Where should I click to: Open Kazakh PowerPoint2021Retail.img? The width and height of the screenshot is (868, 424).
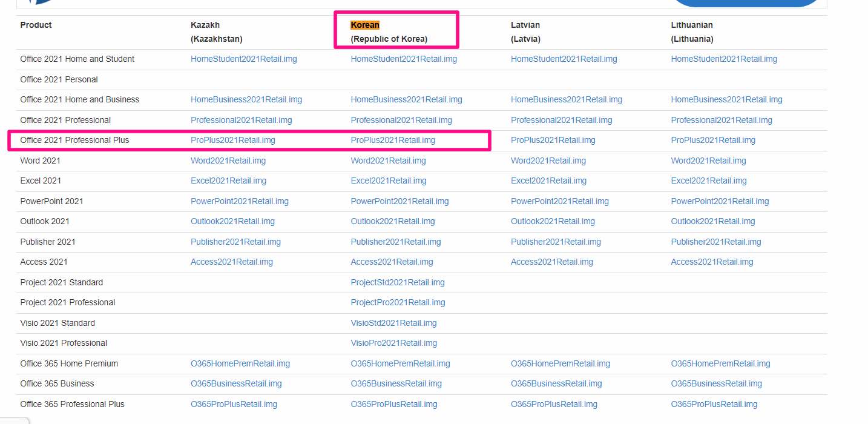click(x=240, y=201)
